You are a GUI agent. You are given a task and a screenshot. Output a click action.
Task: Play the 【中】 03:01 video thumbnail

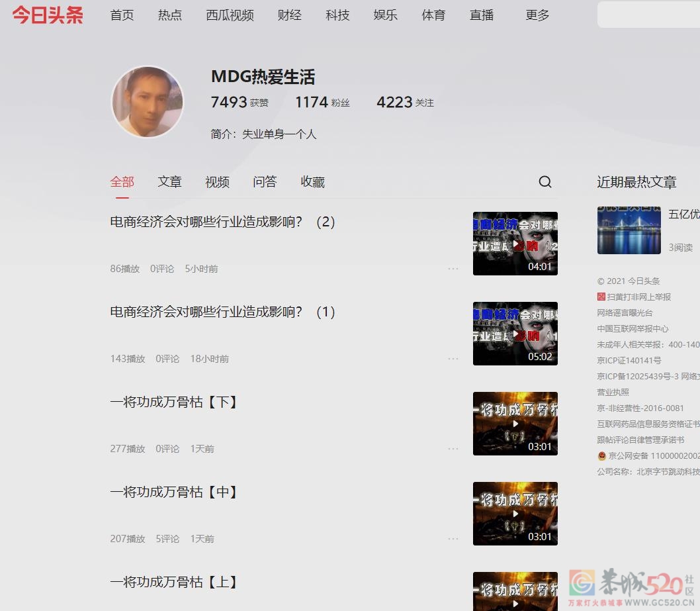(515, 514)
